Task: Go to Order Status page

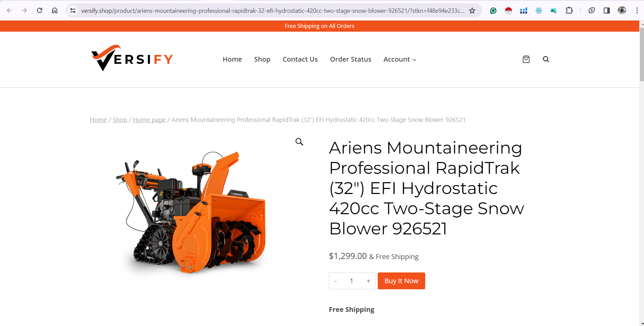Action: (350, 59)
